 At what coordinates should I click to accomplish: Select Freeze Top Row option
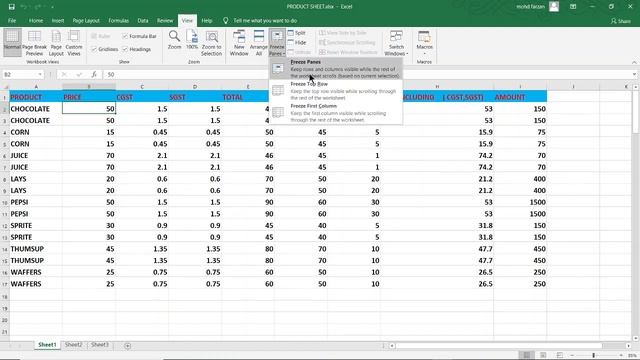coord(336,91)
